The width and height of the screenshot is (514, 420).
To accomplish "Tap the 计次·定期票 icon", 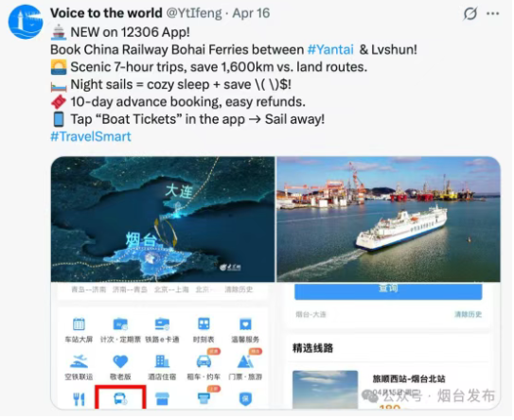I will click(x=120, y=324).
